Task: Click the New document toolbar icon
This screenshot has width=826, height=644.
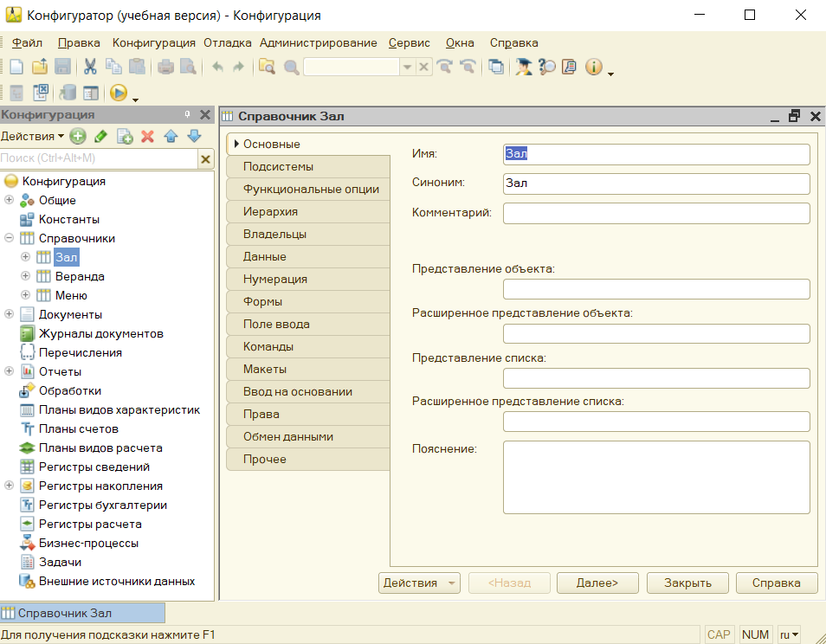Action: click(x=16, y=67)
